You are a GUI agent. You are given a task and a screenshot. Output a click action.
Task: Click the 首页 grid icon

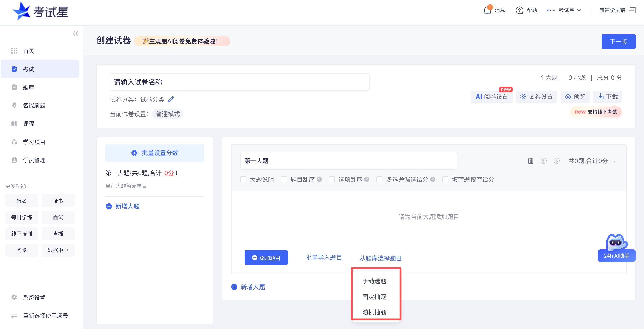14,51
